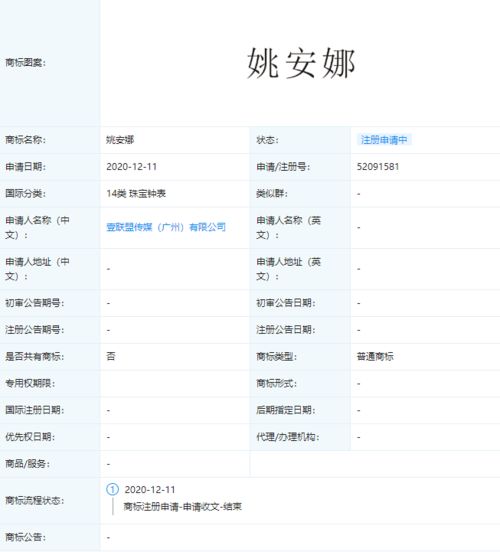
Task: Click the 申请日期 label
Action: click(x=25, y=167)
